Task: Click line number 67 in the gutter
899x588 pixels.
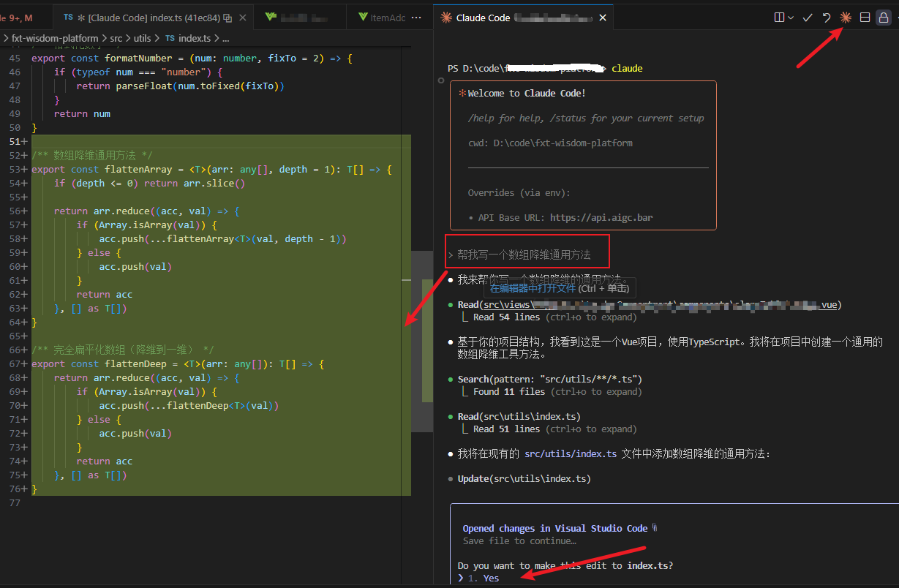Action: 15,364
